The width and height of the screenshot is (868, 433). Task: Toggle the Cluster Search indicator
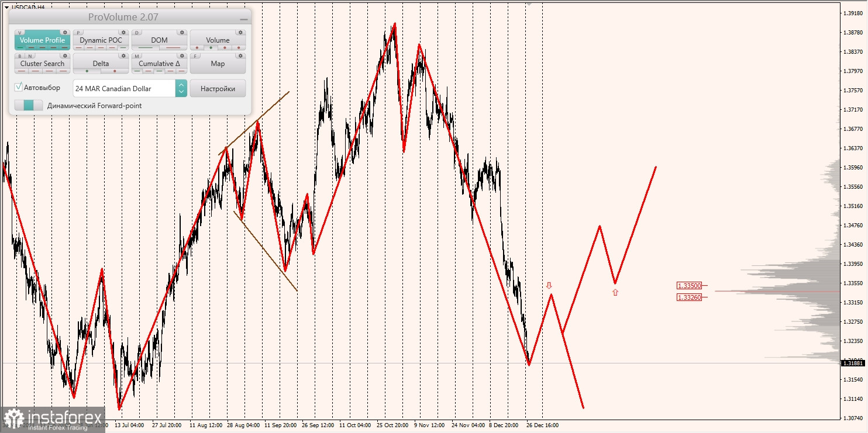[x=42, y=63]
